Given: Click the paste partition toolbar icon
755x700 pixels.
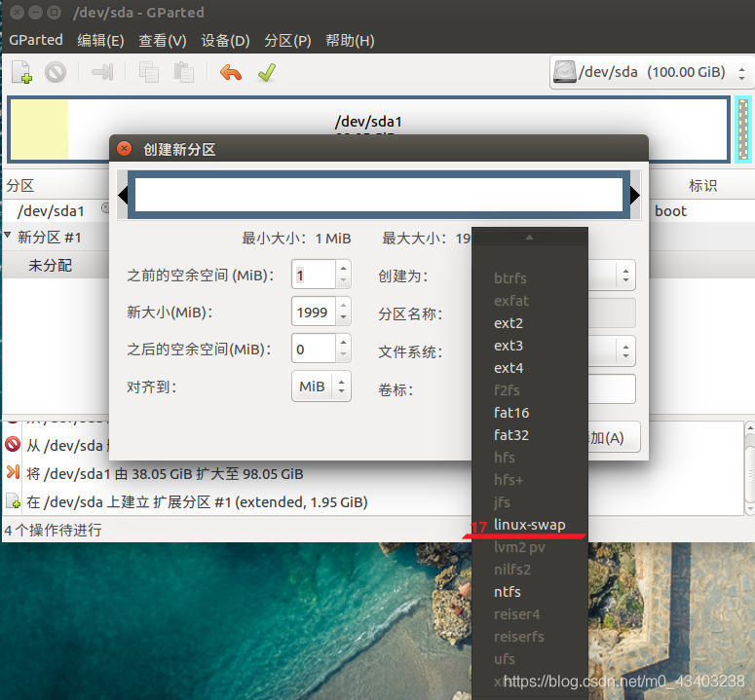Looking at the screenshot, I should pos(183,72).
